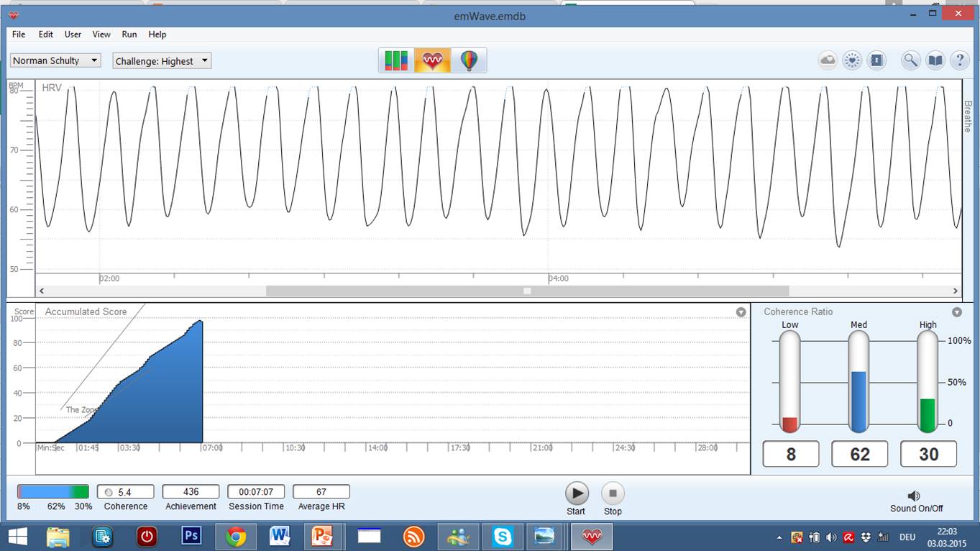Open the File menu
Viewport: 980px width, 551px height.
[x=19, y=34]
